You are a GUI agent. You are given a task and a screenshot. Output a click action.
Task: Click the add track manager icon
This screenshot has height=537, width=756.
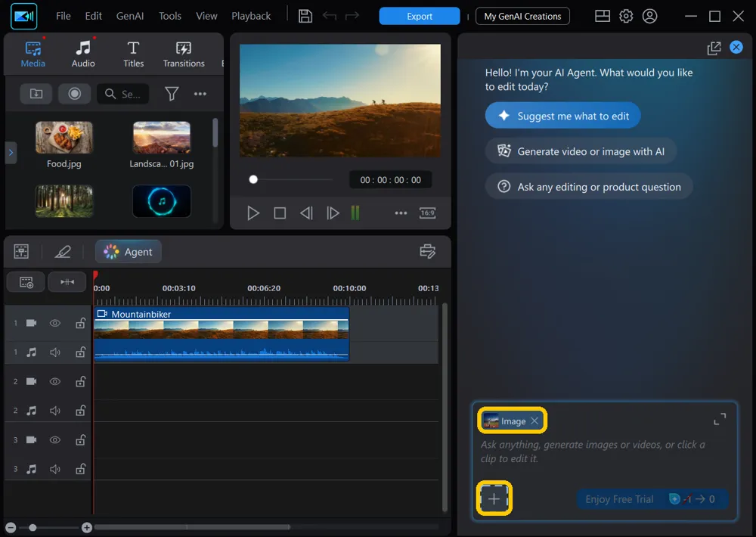click(x=26, y=282)
